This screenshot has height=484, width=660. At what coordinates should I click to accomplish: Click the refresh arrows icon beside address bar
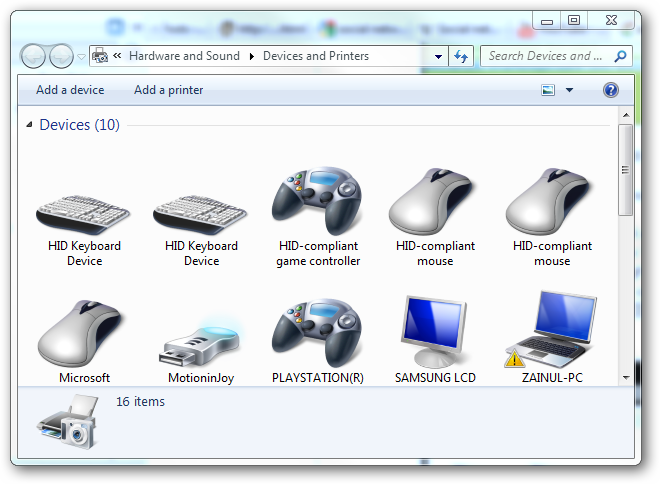tap(461, 56)
